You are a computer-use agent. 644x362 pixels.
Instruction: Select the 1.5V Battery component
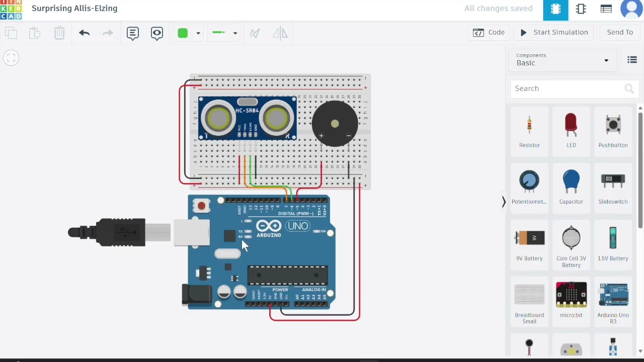[613, 244]
